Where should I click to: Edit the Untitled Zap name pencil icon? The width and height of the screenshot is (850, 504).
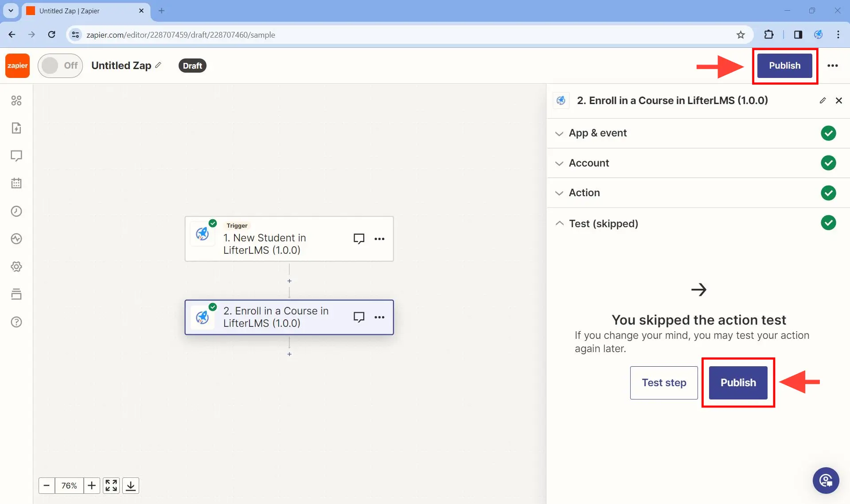(x=158, y=65)
